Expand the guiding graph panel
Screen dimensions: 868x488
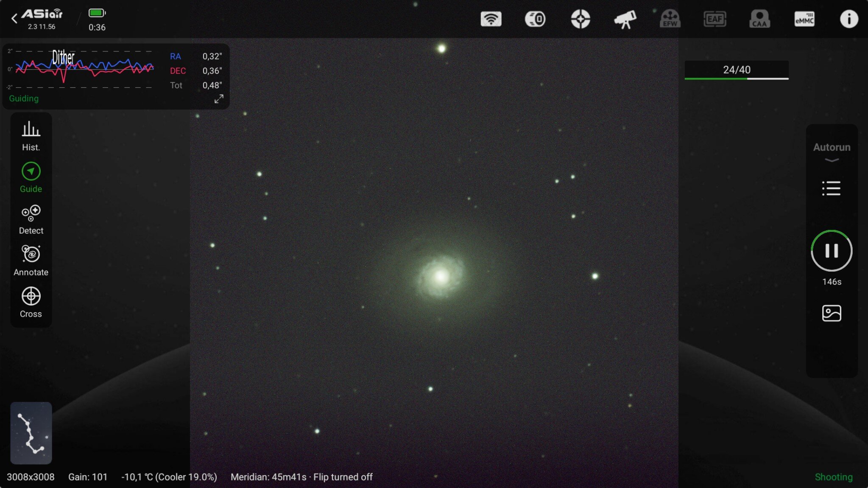(x=219, y=99)
